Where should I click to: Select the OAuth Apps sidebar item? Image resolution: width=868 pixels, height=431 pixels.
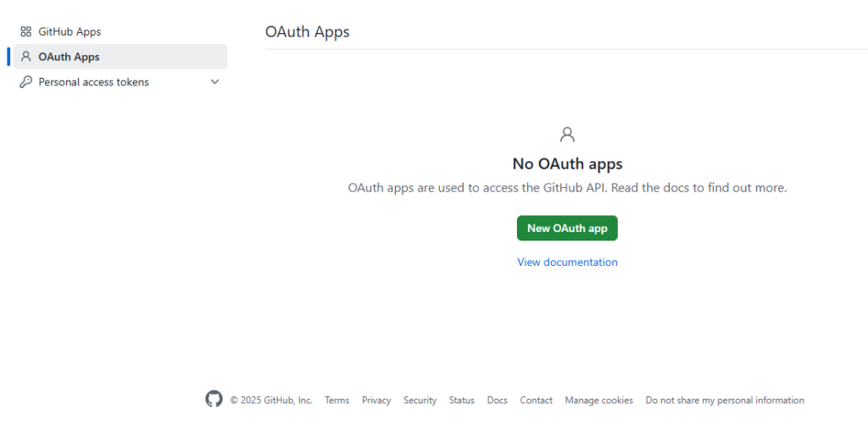click(x=120, y=57)
